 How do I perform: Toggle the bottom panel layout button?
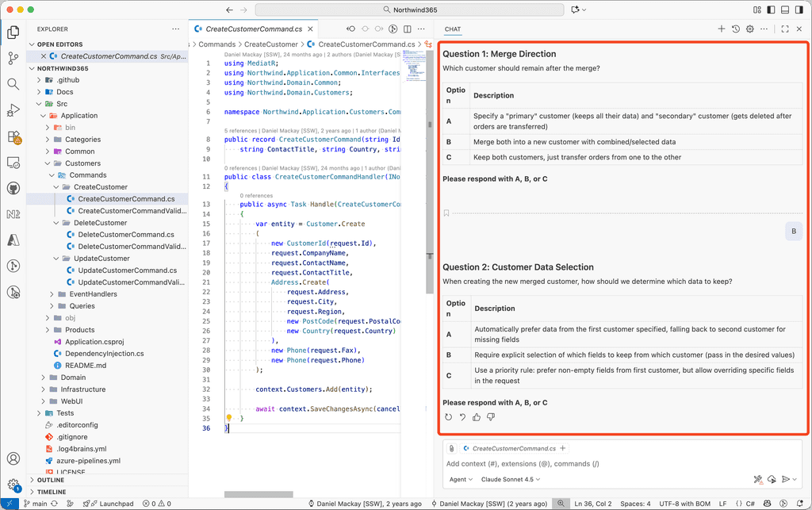783,10
